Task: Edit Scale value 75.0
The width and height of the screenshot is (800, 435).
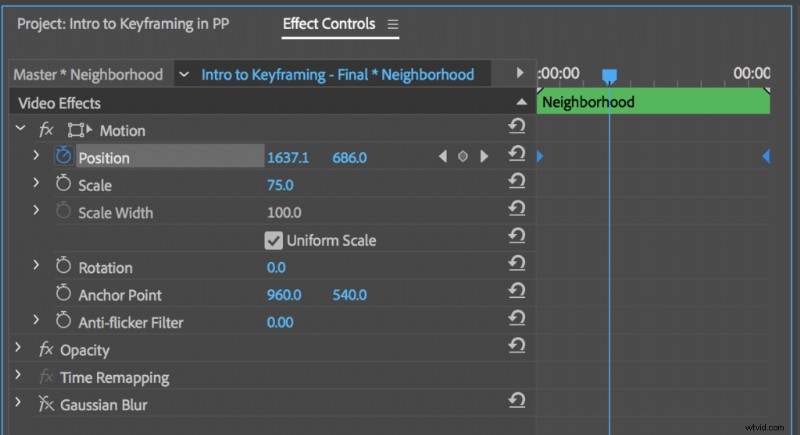Action: (x=280, y=185)
